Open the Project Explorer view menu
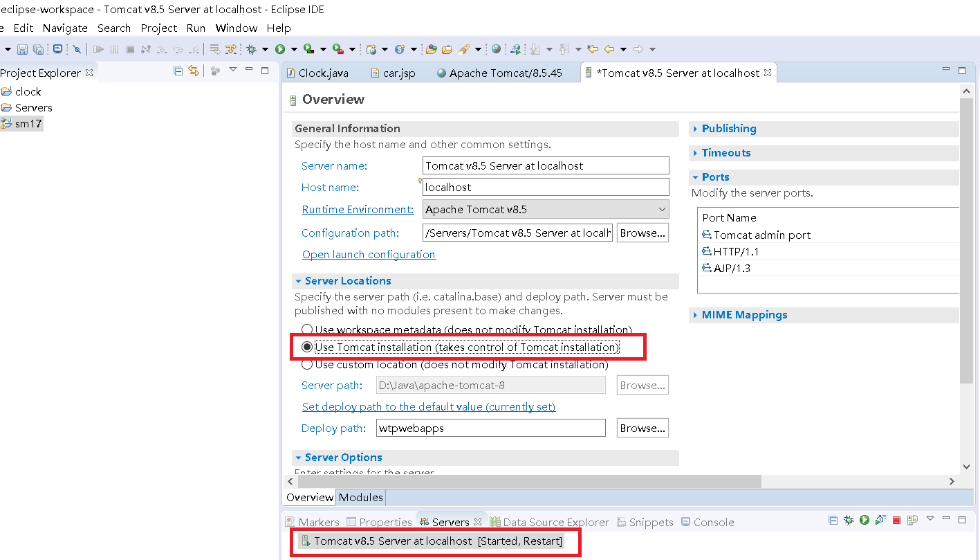The image size is (980, 560). 233,70
